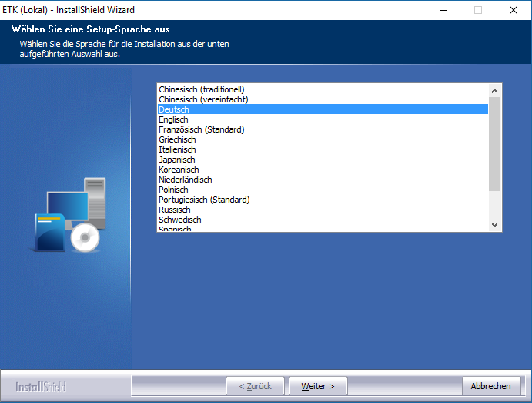Pick Englisch in the language list

click(x=173, y=119)
